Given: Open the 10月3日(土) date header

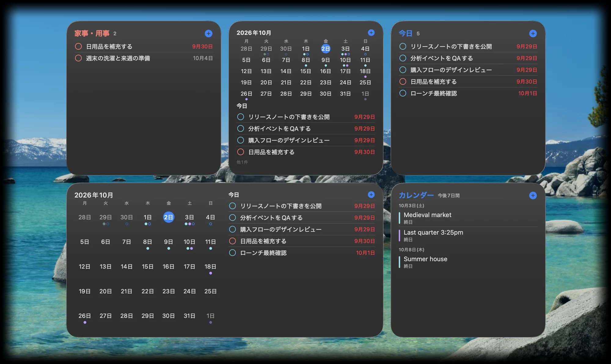Looking at the screenshot, I should tap(411, 206).
